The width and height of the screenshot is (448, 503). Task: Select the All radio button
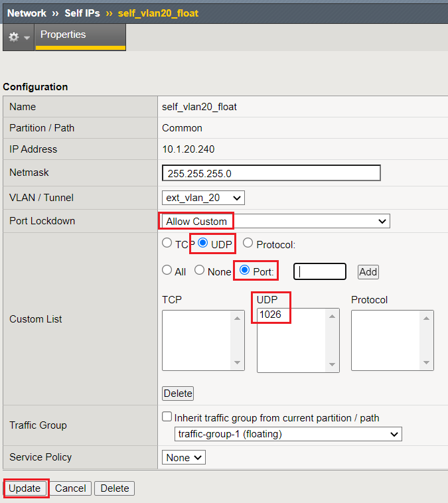click(167, 270)
